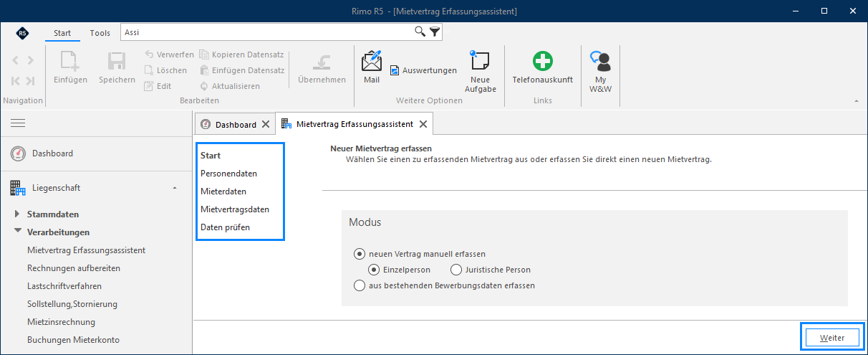Switch to the Start ribbon tab
Screen dimensions: 868x355
coord(62,33)
